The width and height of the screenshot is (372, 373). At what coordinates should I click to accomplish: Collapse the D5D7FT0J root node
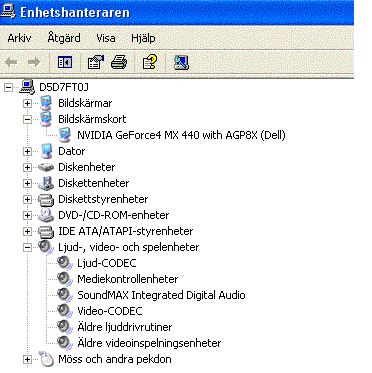tap(9, 87)
